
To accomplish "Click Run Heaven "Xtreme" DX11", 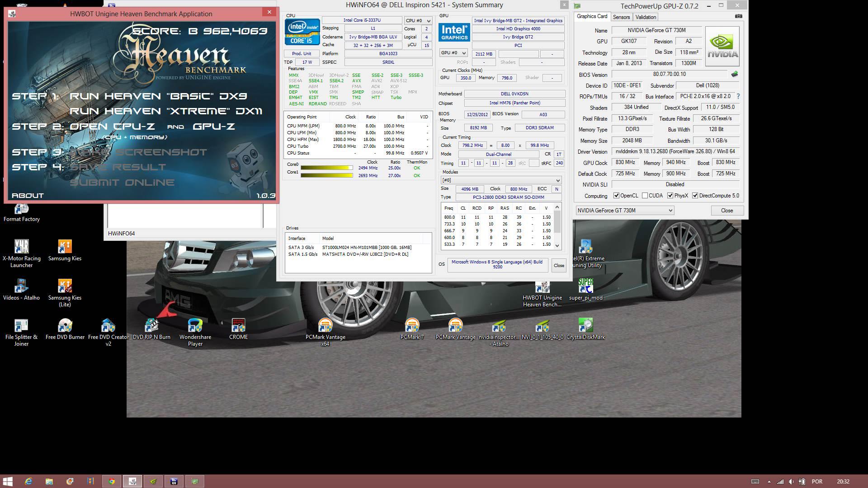I will (165, 111).
